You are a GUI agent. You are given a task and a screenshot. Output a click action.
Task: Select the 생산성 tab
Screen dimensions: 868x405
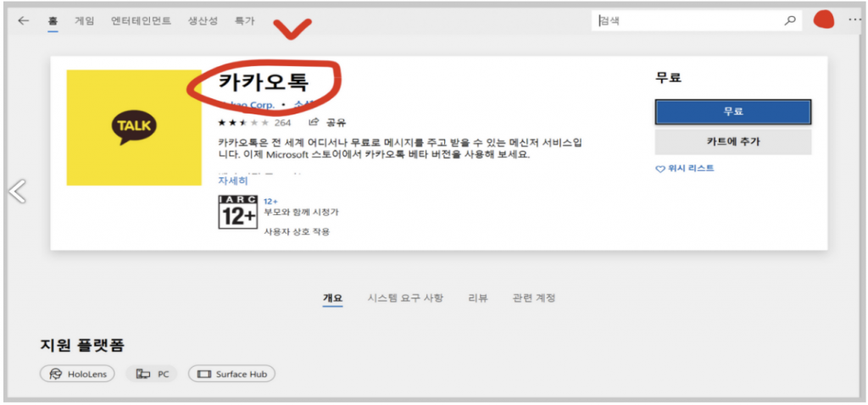click(x=203, y=21)
